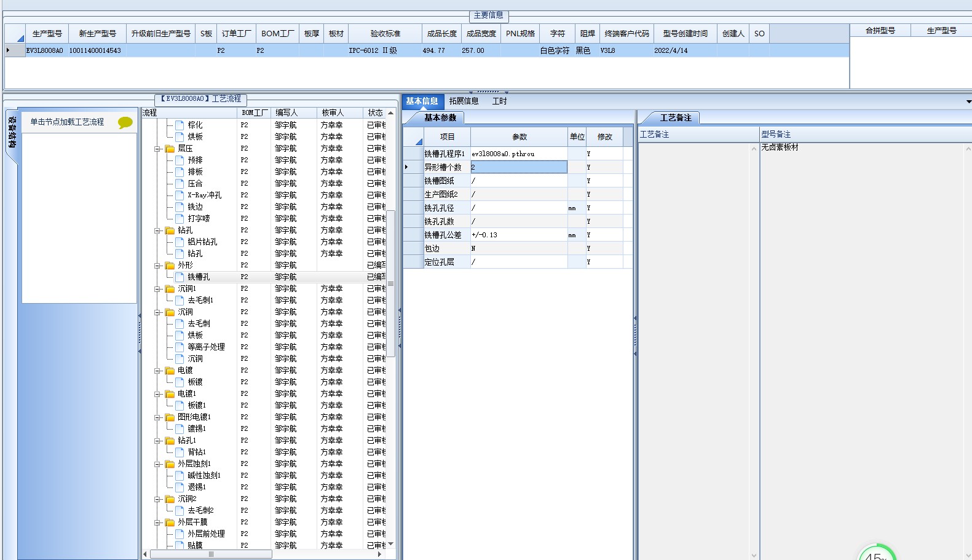Image resolution: width=972 pixels, height=560 pixels.
Task: Click the page icon beside 等离子处理
Action: click(x=180, y=347)
